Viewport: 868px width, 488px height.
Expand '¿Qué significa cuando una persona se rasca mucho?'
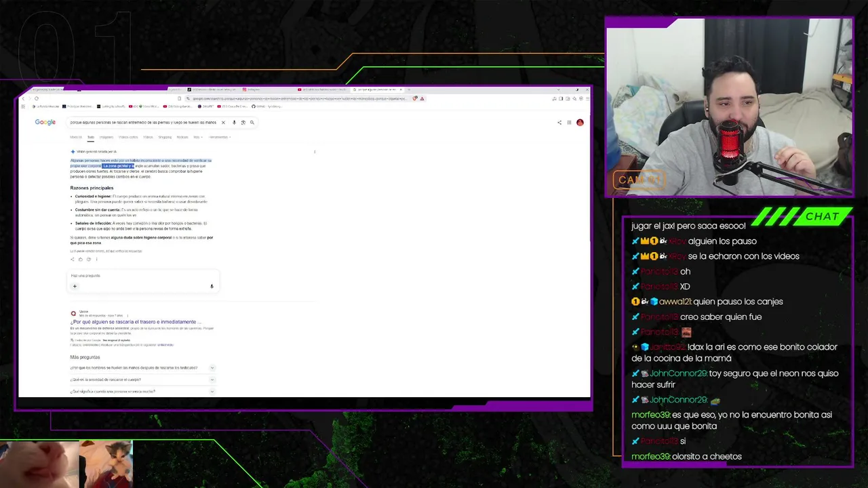pyautogui.click(x=142, y=391)
